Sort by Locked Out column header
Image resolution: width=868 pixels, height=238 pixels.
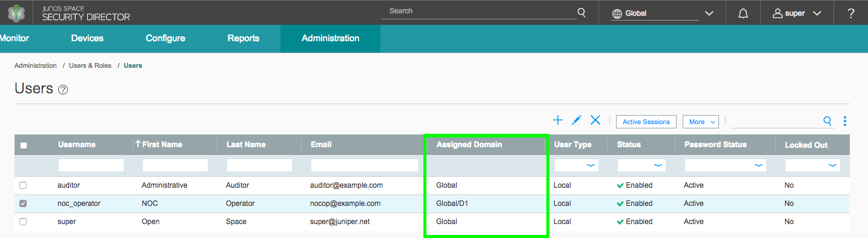point(806,145)
